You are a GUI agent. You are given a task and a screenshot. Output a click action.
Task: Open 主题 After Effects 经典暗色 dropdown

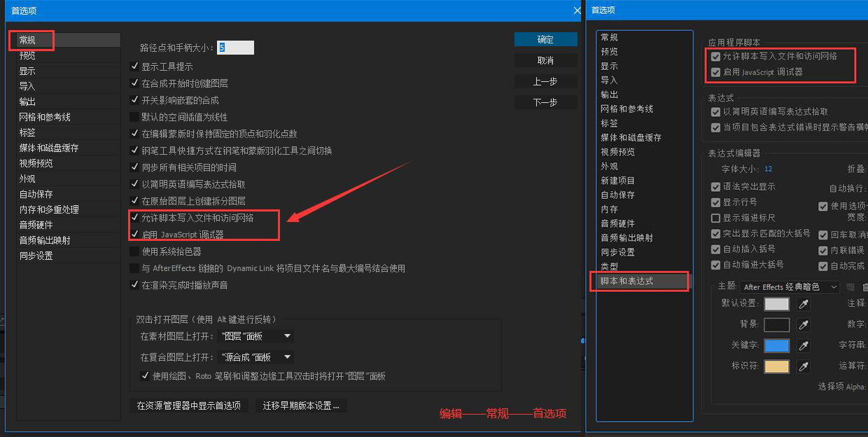tap(790, 287)
